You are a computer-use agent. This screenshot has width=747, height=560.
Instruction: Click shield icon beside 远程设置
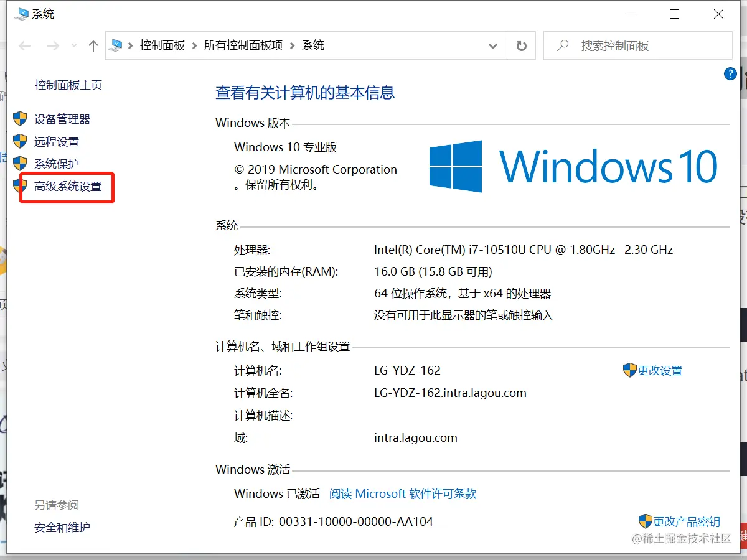[x=20, y=141]
